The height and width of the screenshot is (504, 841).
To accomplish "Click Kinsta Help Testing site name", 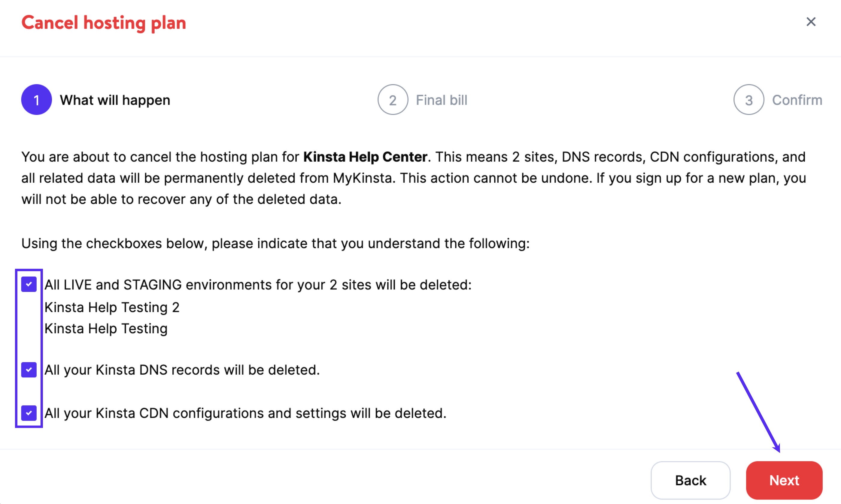I will click(107, 328).
